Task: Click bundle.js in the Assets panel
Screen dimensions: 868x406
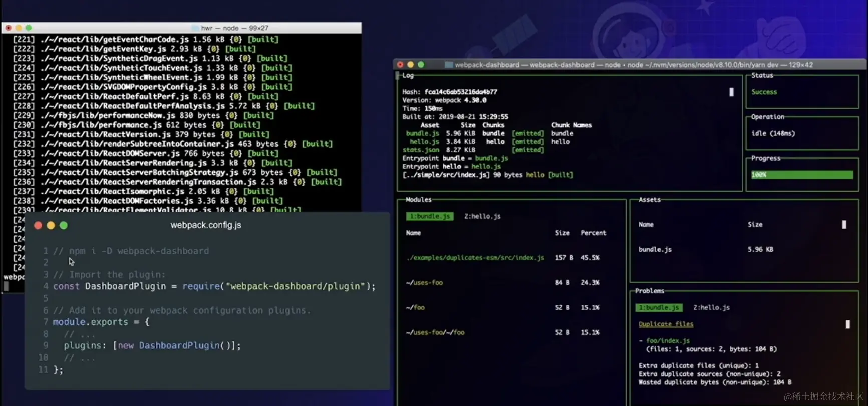Action: click(655, 249)
